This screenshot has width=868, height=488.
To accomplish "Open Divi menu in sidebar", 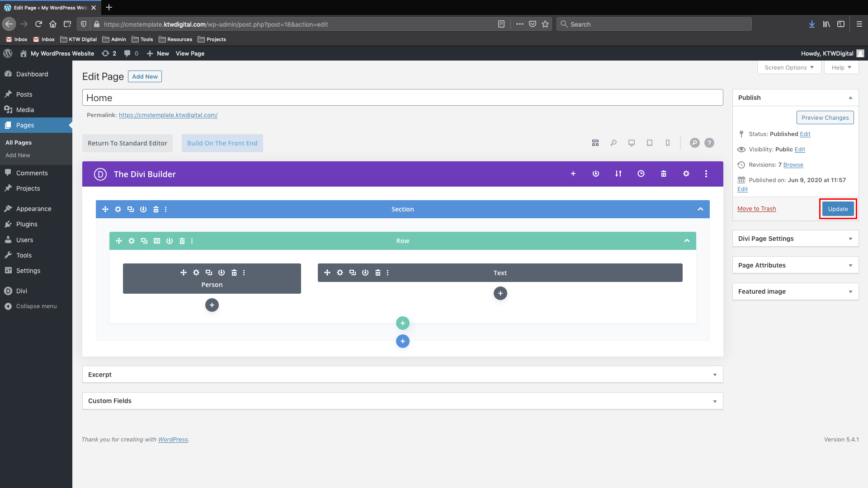I will pyautogui.click(x=36, y=291).
